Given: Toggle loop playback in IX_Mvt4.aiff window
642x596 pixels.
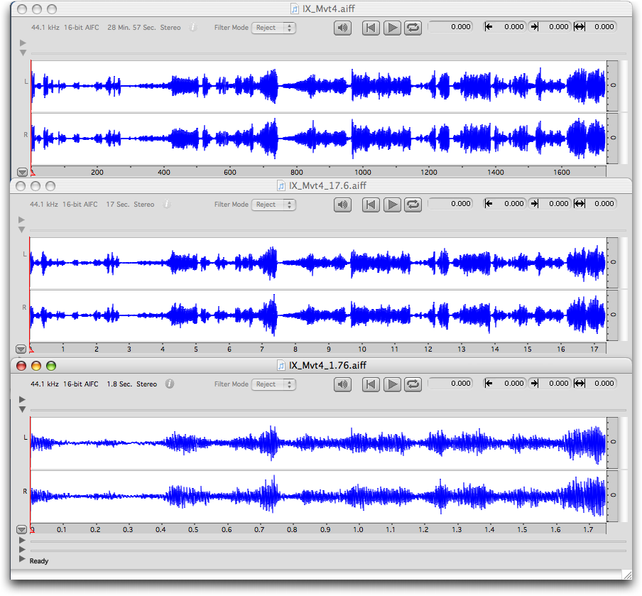Looking at the screenshot, I should click(x=413, y=27).
